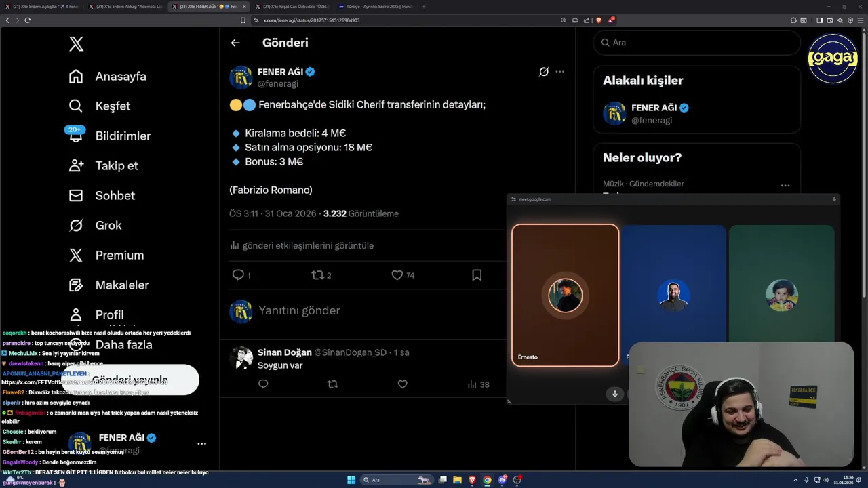Open Brave from the taskbar
868x488 pixels.
[x=472, y=480]
